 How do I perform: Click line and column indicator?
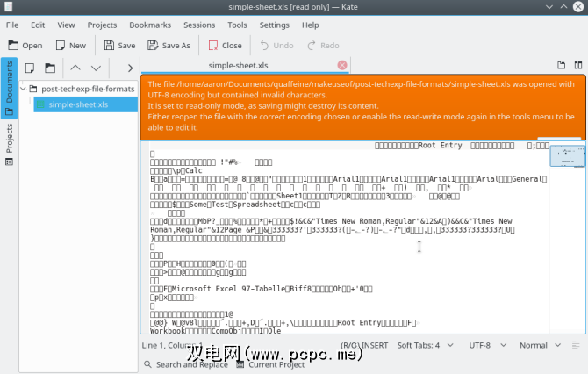[x=172, y=345]
